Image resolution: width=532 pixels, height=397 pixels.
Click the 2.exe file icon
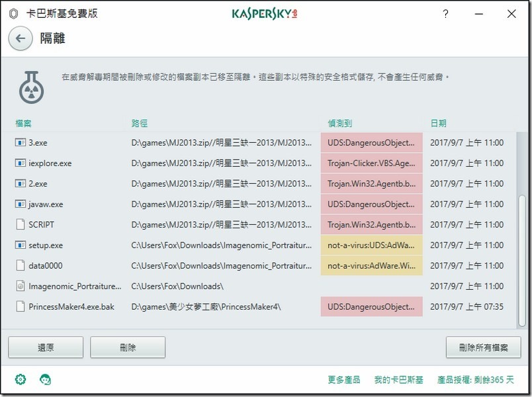coord(21,183)
